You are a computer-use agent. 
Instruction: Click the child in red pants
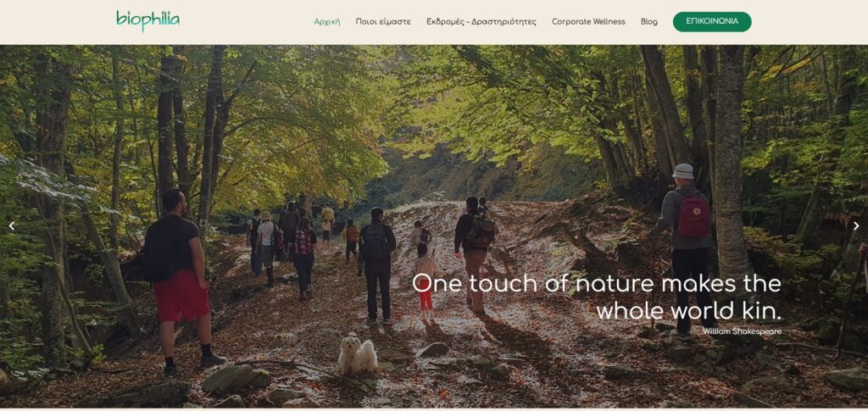click(x=426, y=282)
